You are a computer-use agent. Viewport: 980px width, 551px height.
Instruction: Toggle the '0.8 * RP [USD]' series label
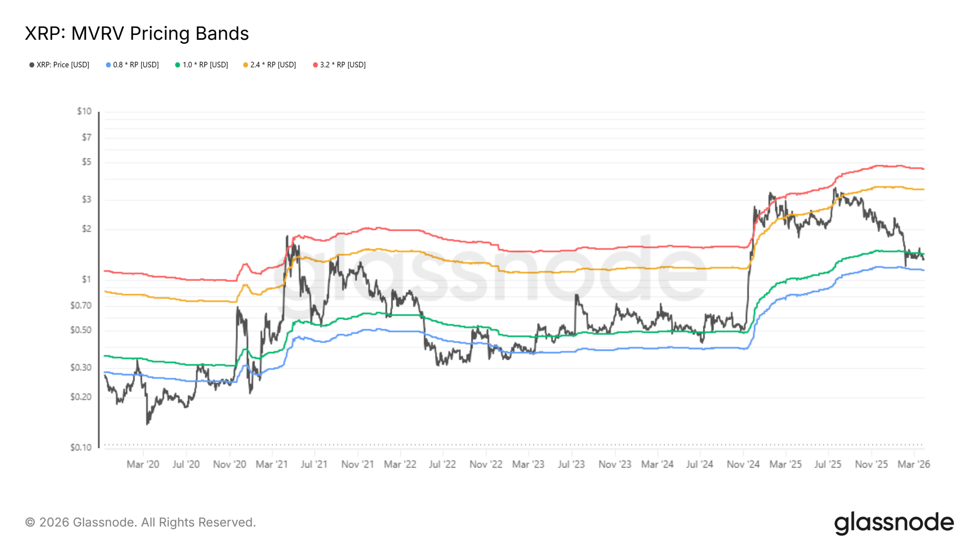coord(136,65)
